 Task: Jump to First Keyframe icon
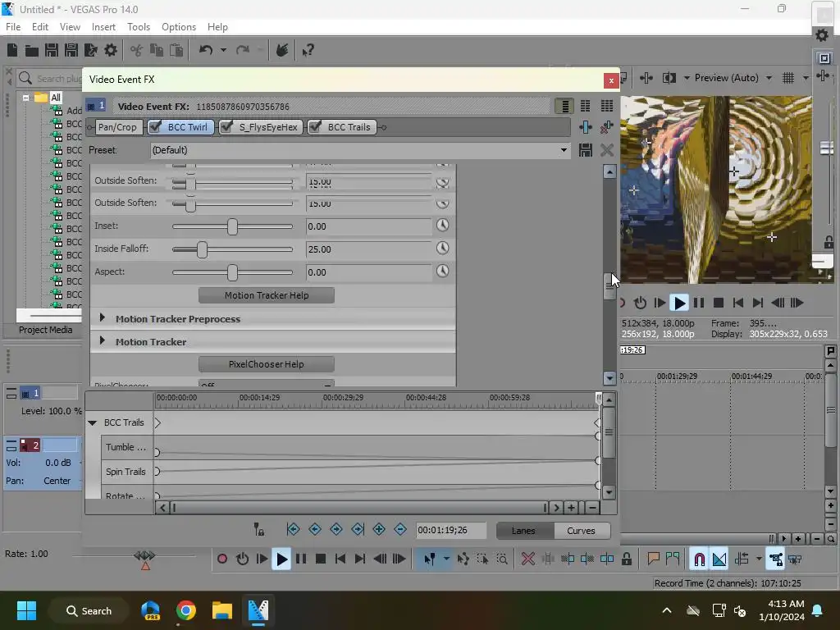pos(293,529)
